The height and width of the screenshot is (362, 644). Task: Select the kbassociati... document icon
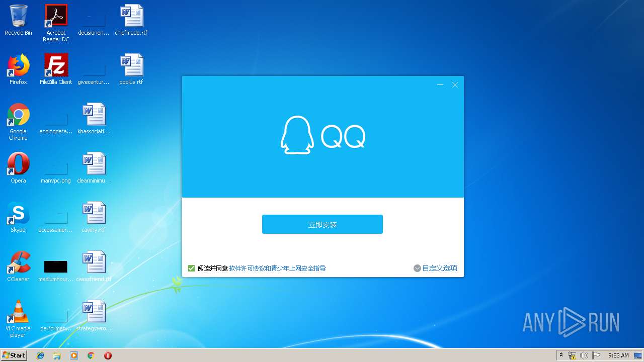pyautogui.click(x=94, y=119)
